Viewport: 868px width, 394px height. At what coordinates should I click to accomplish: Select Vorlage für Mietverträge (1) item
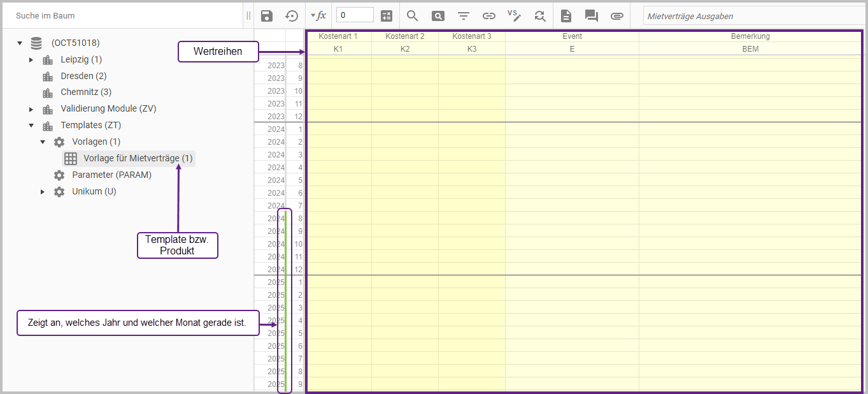(x=138, y=158)
